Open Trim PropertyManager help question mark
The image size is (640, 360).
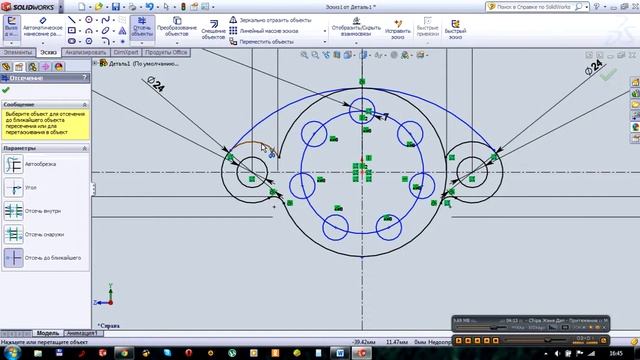[x=84, y=78]
